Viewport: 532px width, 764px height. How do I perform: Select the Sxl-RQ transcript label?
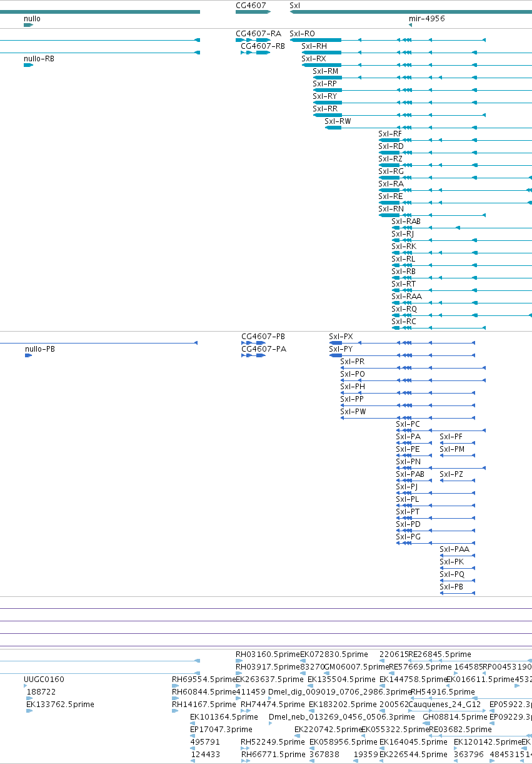click(404, 308)
